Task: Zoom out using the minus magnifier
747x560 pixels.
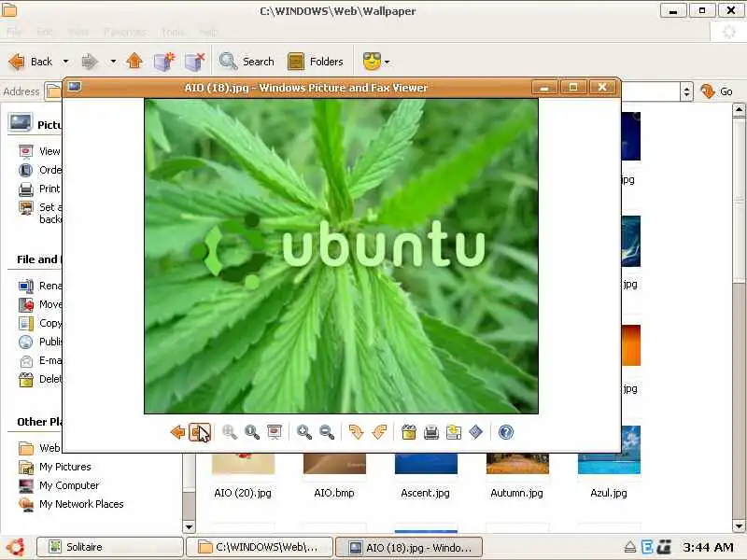Action: tap(327, 432)
